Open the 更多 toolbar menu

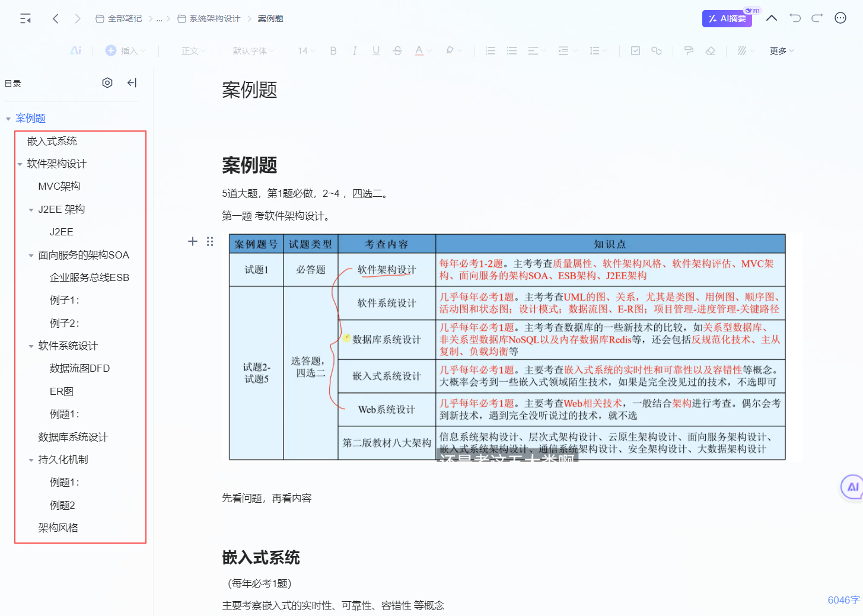(x=781, y=51)
